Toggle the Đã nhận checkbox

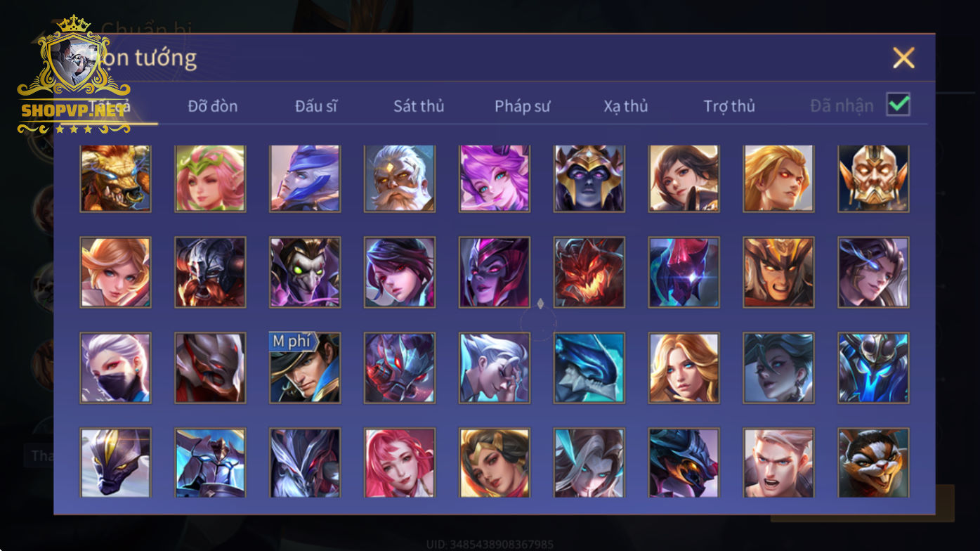898,105
